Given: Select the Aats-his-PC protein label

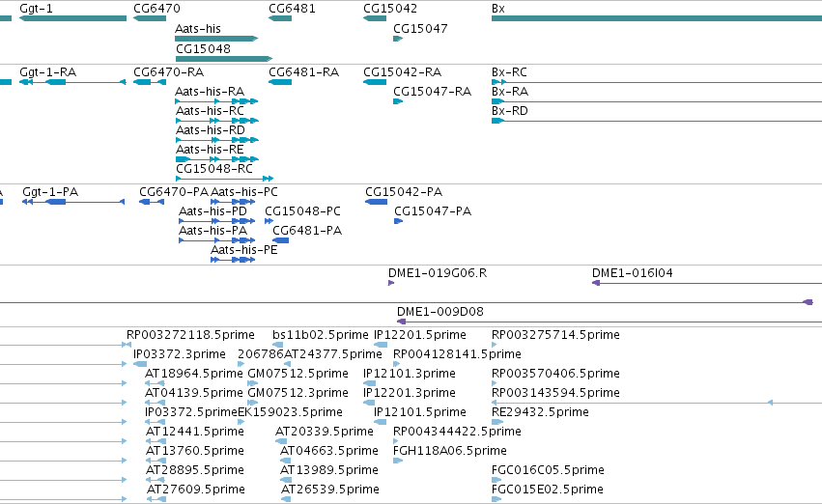Looking at the screenshot, I should 244,192.
